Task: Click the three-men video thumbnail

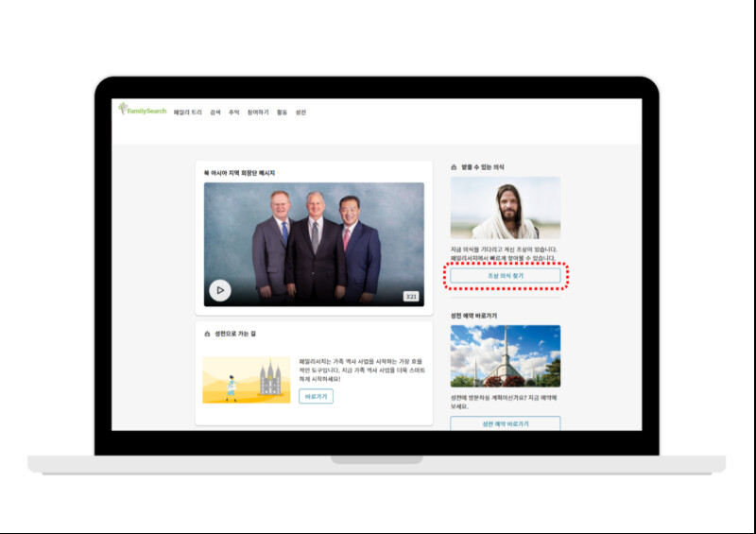Action: pos(314,244)
